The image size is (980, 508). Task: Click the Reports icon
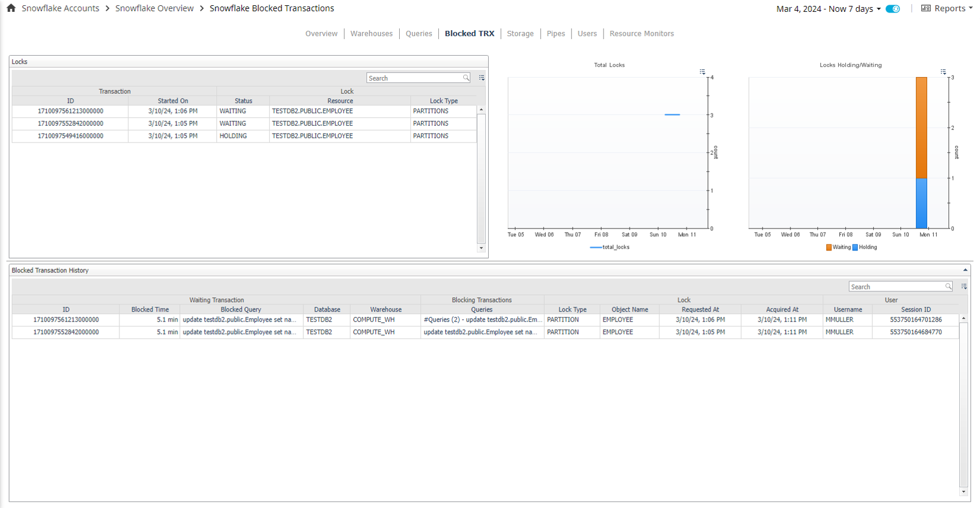[x=926, y=8]
